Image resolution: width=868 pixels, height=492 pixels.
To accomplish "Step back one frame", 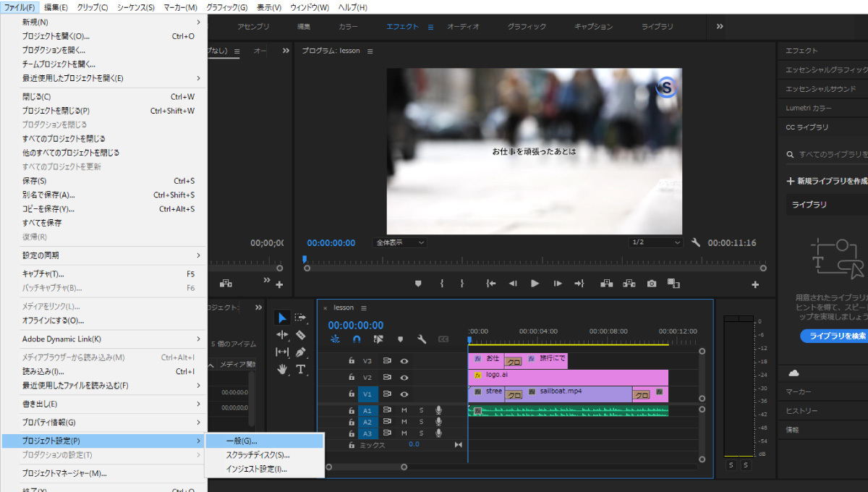I will (x=513, y=284).
